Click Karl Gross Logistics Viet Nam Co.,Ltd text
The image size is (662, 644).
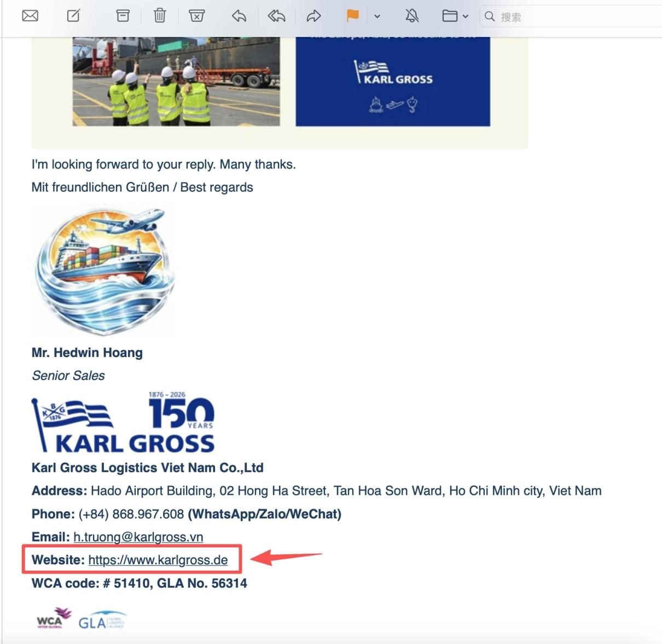click(x=148, y=468)
